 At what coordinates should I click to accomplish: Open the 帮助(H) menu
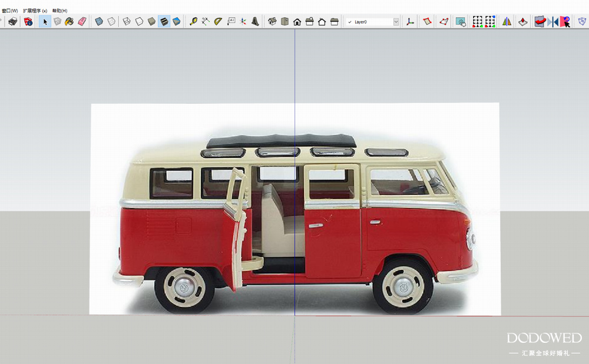tap(59, 11)
